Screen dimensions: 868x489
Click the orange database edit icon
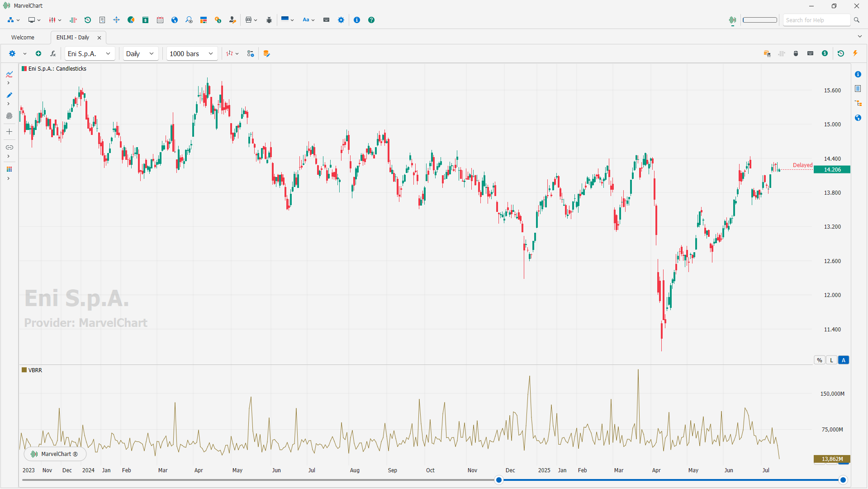[267, 53]
